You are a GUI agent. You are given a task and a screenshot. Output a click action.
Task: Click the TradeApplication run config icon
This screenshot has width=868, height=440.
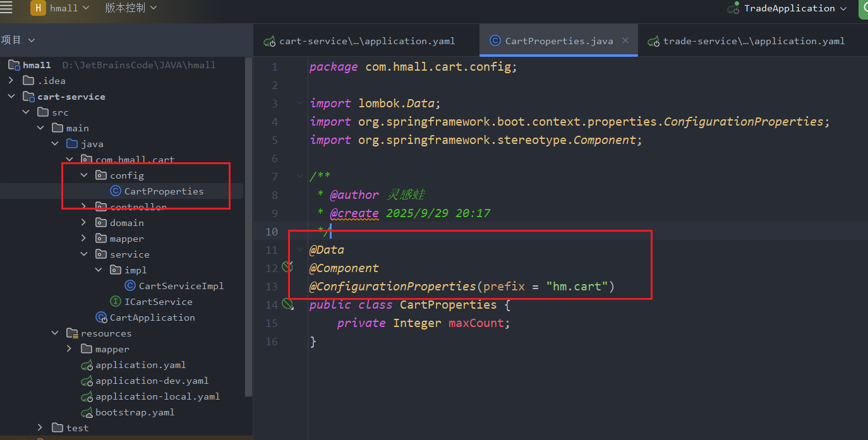[733, 8]
